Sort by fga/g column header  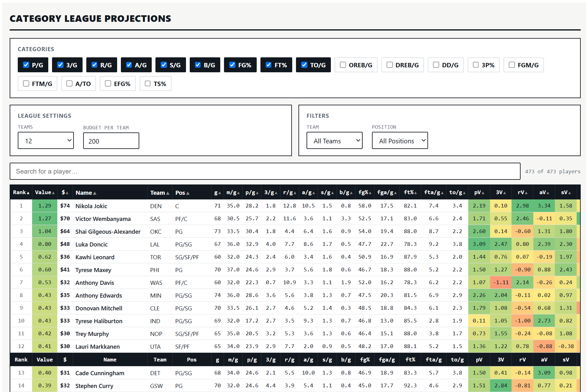coord(387,193)
